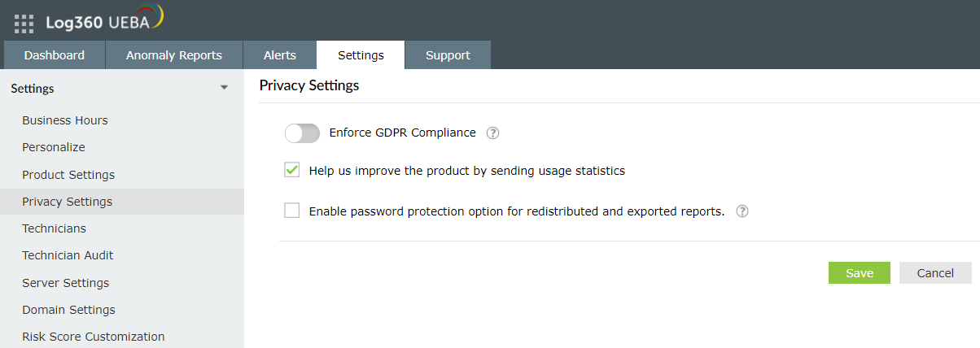Open Business Hours settings
980x348 pixels.
65,120
